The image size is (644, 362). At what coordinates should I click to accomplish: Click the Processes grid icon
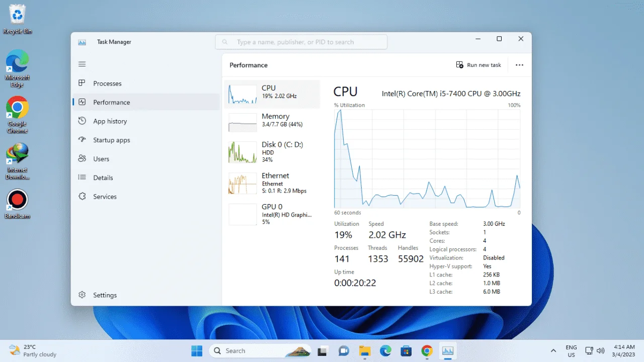(x=82, y=83)
